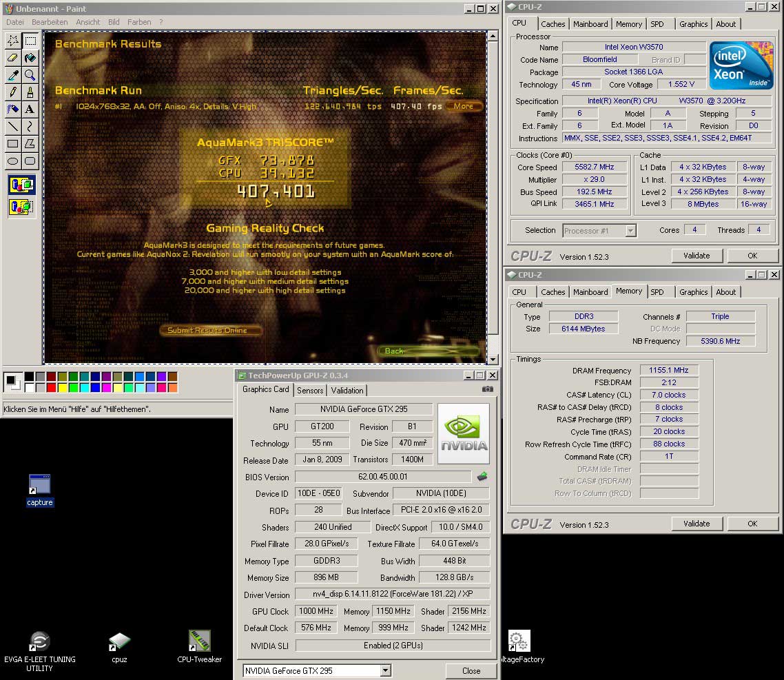Open About tab in bottom CPU-Z window
Screen dimensions: 784x680
click(726, 292)
